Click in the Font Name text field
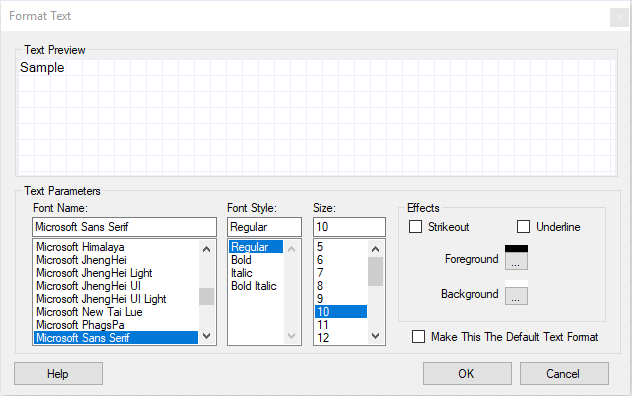This screenshot has height=396, width=632. [x=124, y=227]
